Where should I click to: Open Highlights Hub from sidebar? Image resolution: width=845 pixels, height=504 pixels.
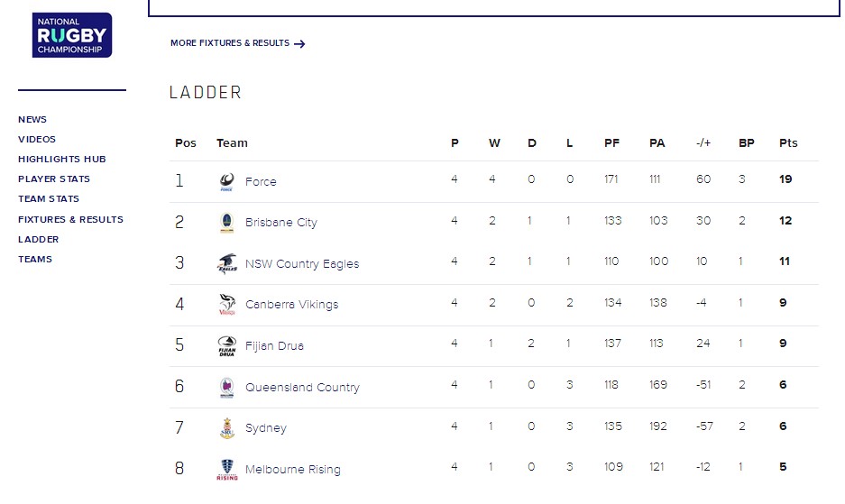pyautogui.click(x=62, y=159)
